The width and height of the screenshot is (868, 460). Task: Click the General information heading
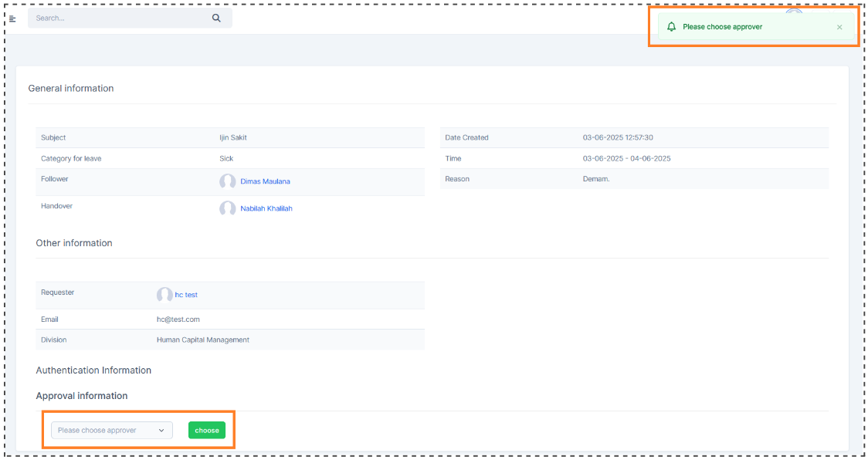pos(71,89)
